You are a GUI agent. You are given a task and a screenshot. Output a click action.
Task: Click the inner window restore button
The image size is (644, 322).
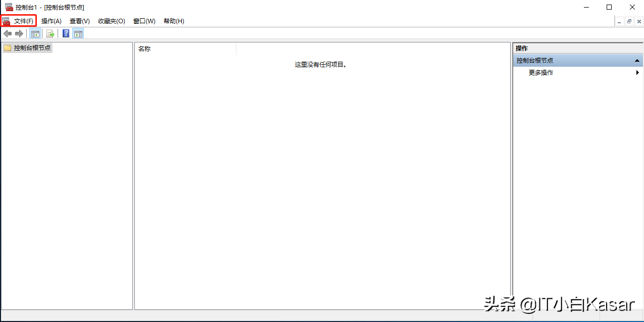[x=628, y=21]
